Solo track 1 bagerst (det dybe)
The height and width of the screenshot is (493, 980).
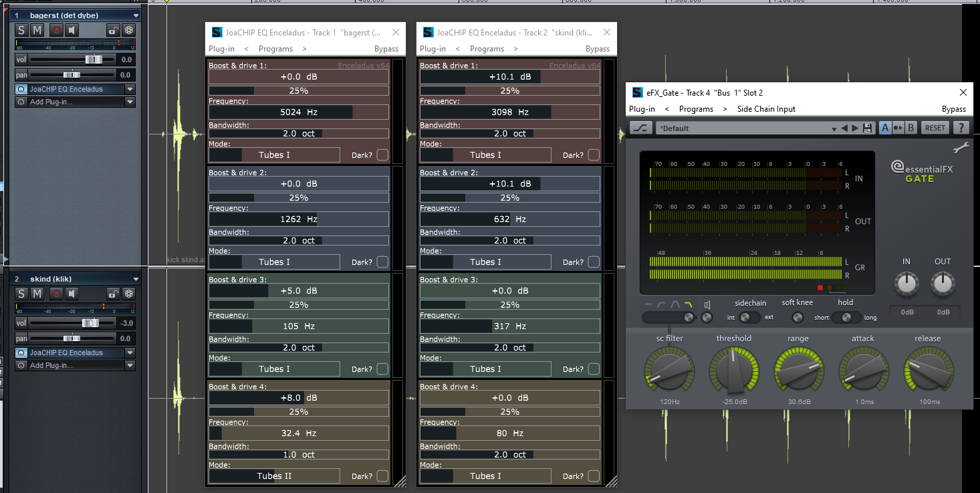(21, 30)
